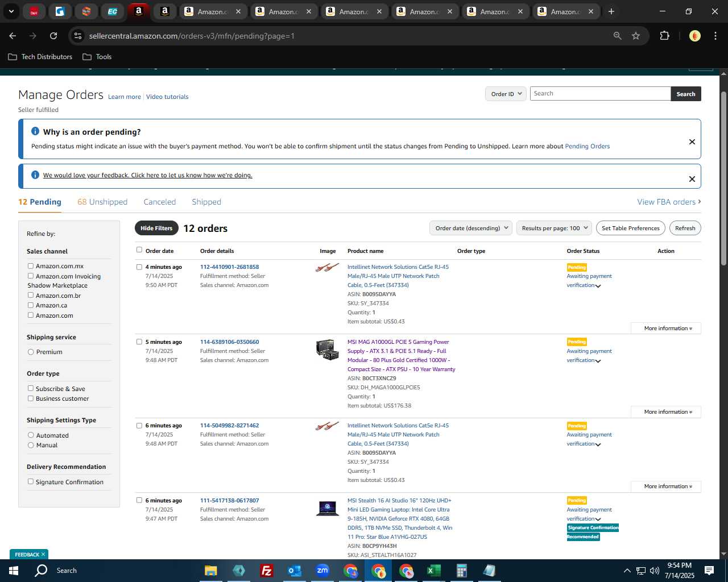Open order link 111-5417138-0617807
This screenshot has height=582, width=728.
[229, 501]
